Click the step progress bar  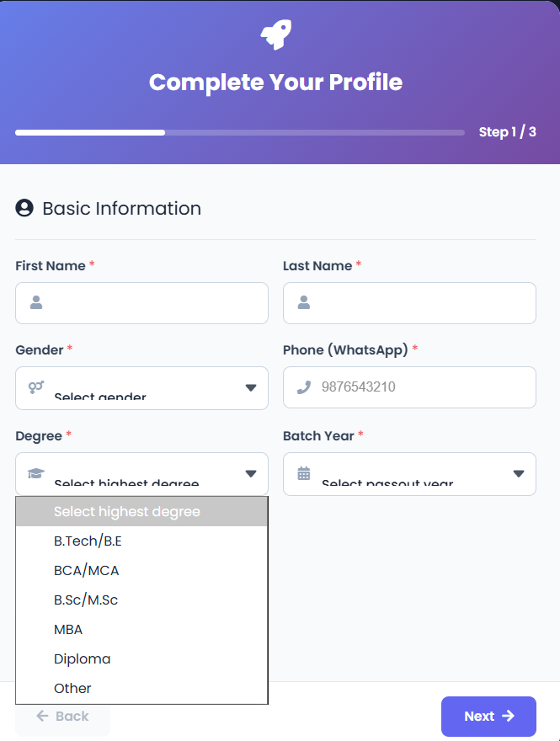coord(240,132)
